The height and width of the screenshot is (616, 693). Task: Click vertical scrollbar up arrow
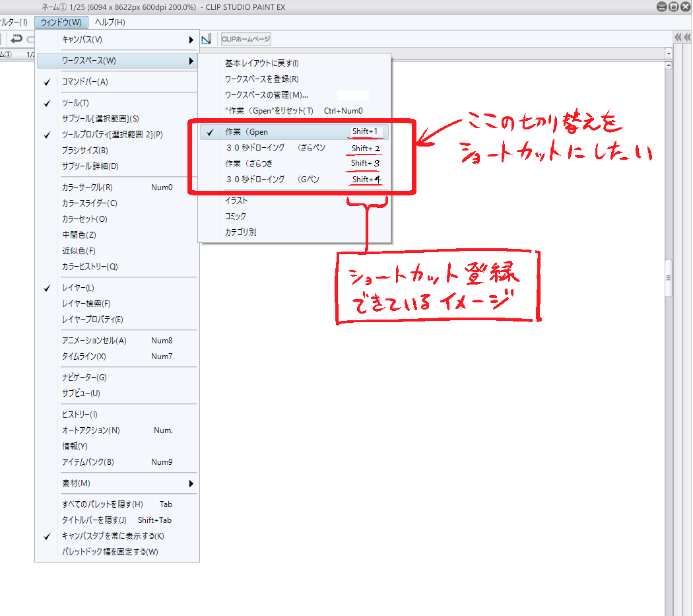click(x=669, y=65)
